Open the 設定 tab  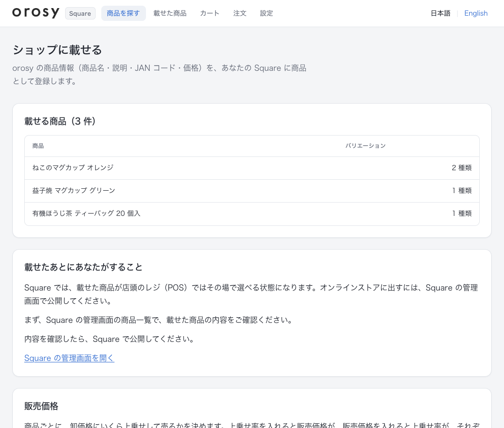[266, 13]
